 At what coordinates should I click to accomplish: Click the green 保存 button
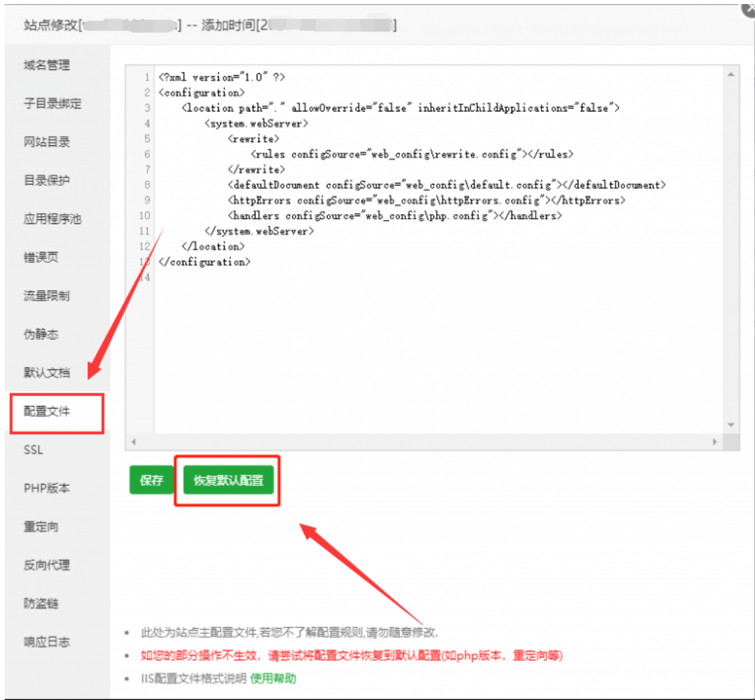tap(151, 481)
